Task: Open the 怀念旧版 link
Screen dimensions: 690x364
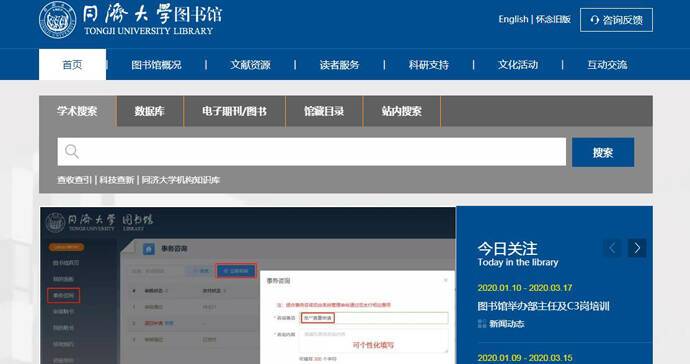Action: coord(553,19)
